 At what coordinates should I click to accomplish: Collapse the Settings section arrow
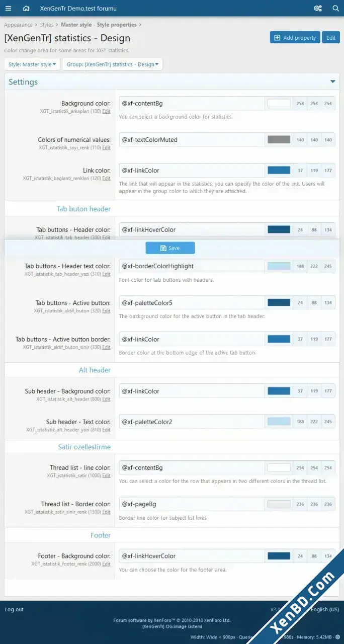click(x=332, y=82)
